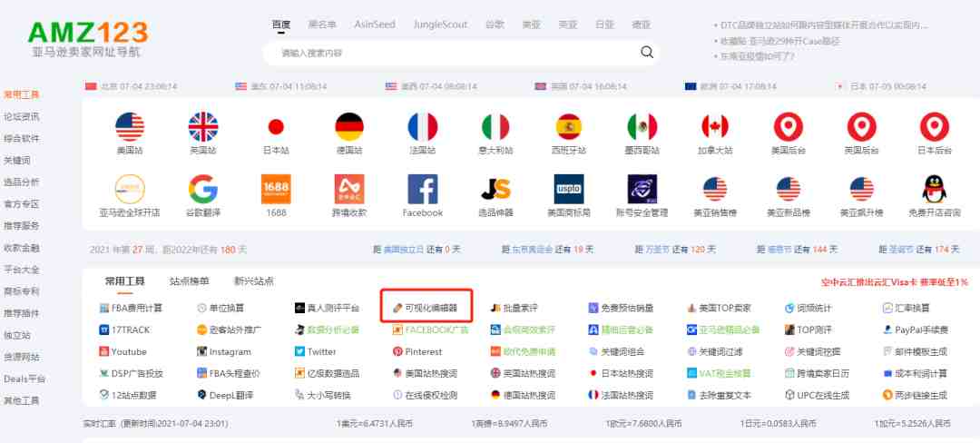Open the UPC在线生成 link
This screenshot has height=443, width=980.
(x=817, y=396)
